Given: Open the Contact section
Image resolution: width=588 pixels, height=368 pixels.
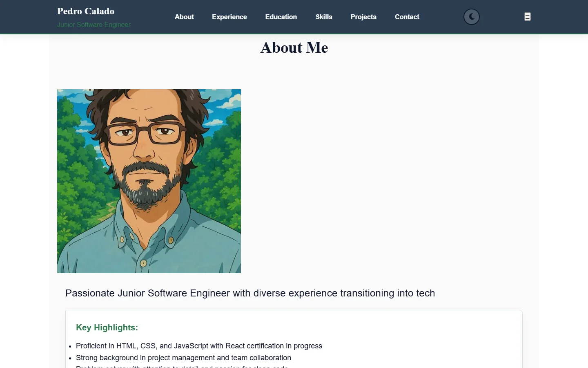Looking at the screenshot, I should (407, 17).
